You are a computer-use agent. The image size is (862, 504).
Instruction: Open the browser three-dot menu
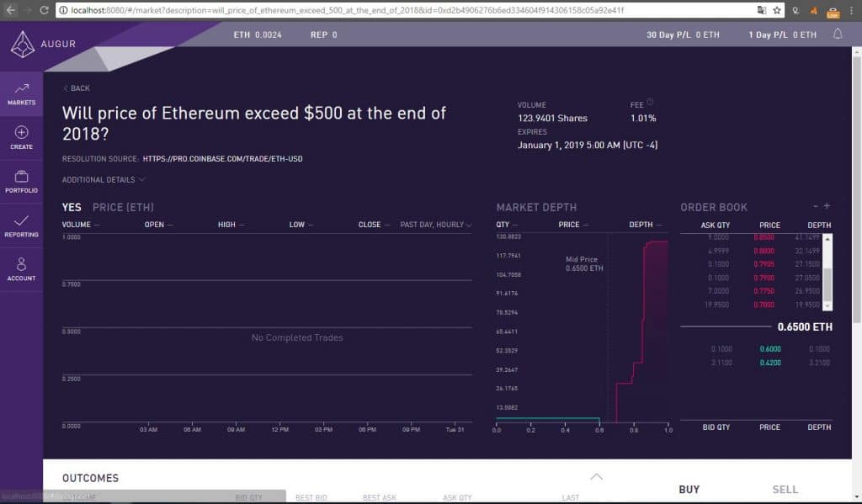[x=852, y=10]
